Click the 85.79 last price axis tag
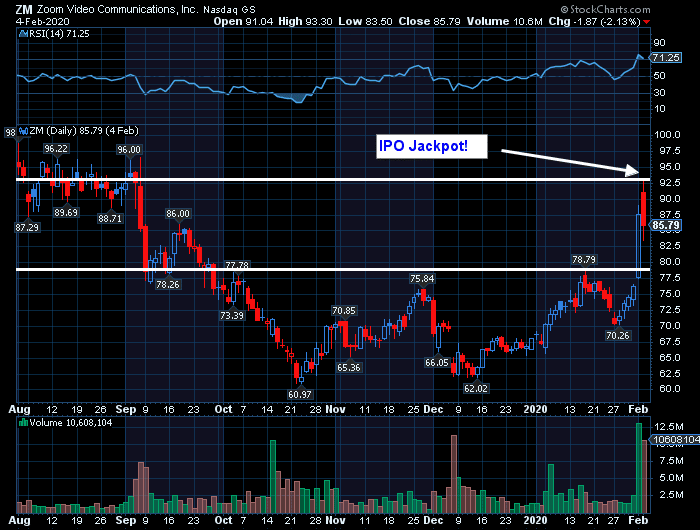The width and height of the screenshot is (700, 530). (666, 225)
